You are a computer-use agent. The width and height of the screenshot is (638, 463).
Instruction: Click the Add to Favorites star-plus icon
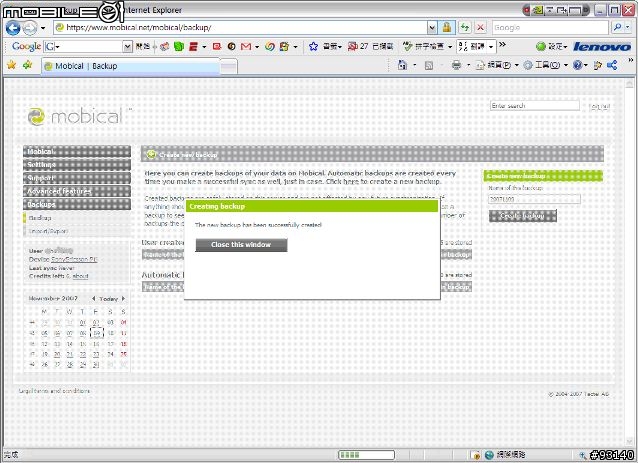(28, 65)
